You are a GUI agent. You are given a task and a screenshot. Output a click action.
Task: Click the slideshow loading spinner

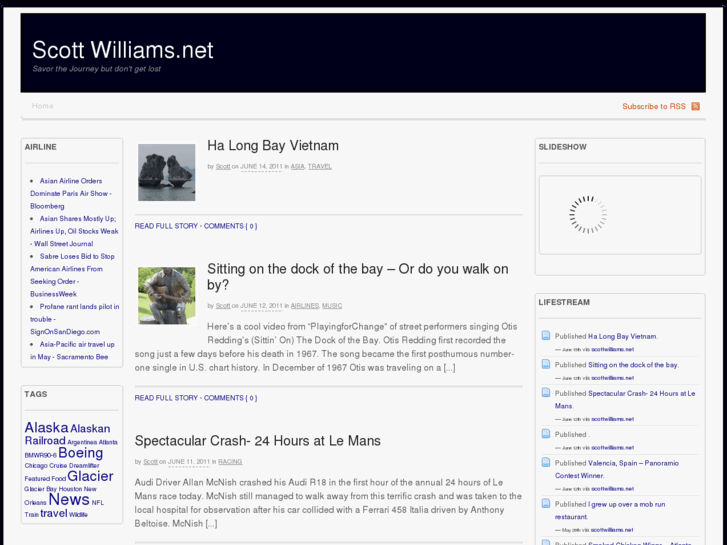click(588, 214)
